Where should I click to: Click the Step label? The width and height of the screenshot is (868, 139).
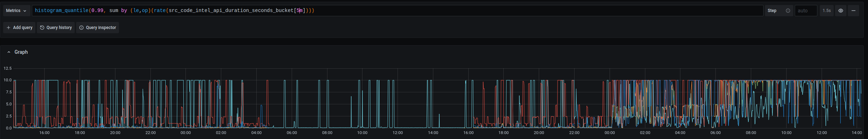(772, 11)
